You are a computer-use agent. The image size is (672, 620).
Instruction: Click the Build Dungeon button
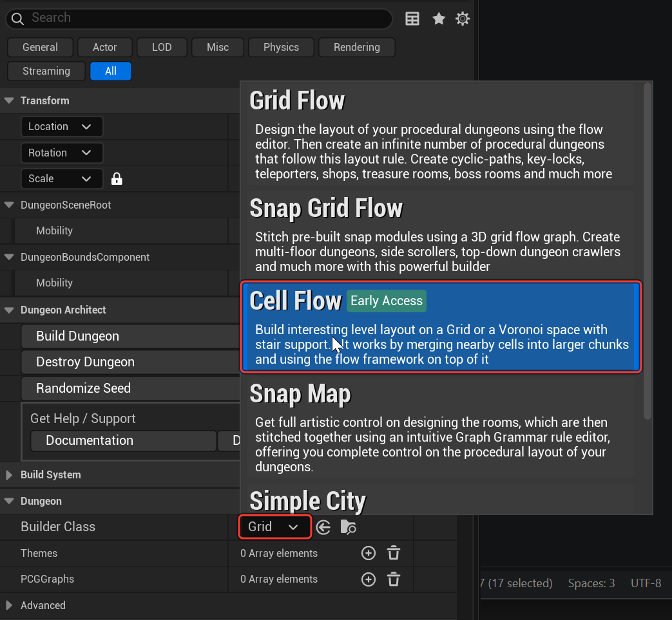click(x=130, y=336)
